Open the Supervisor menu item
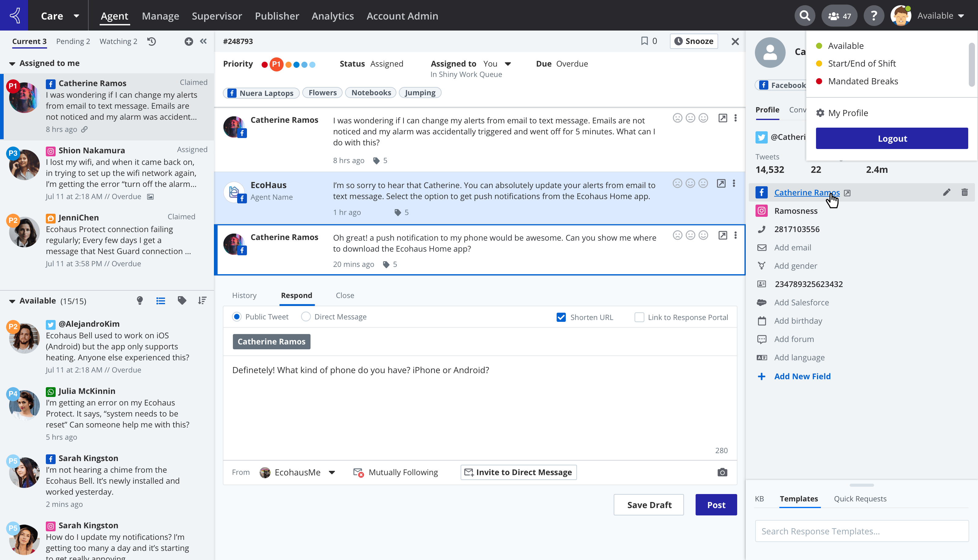 [x=217, y=16]
